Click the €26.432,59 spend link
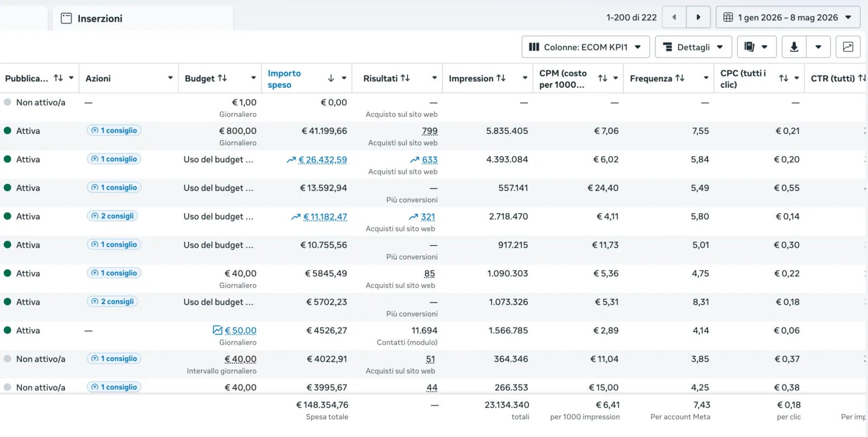This screenshot has height=437, width=868. point(323,159)
